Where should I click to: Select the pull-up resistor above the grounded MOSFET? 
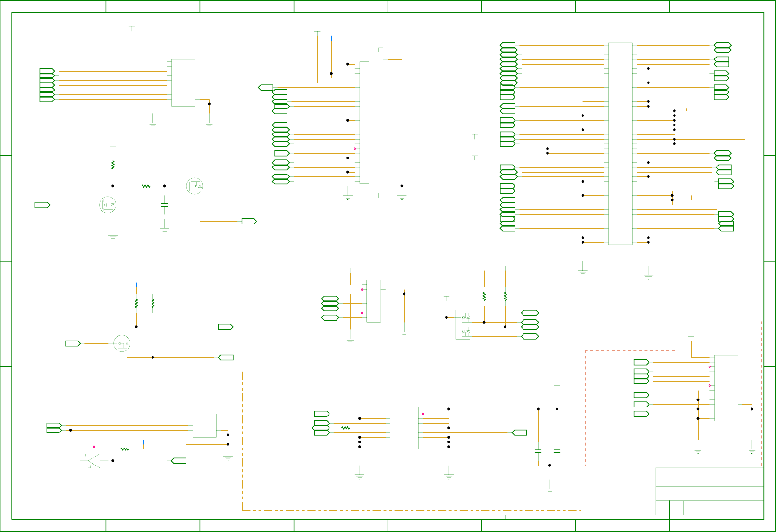(113, 165)
